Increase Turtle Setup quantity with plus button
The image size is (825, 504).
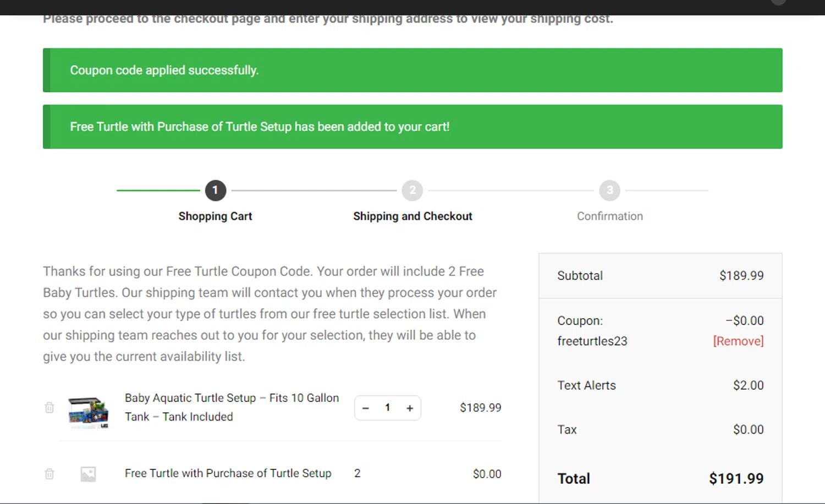(410, 408)
